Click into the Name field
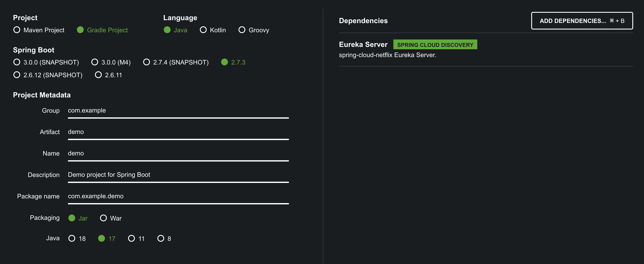The height and width of the screenshot is (264, 644). pos(178,154)
